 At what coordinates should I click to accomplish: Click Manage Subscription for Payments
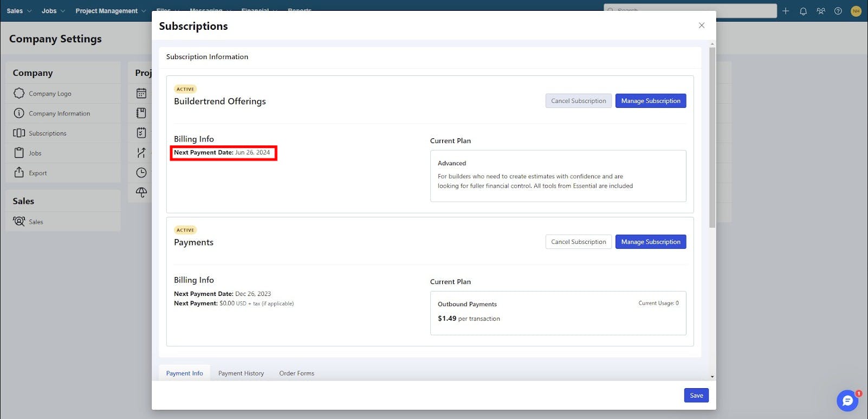[651, 242]
